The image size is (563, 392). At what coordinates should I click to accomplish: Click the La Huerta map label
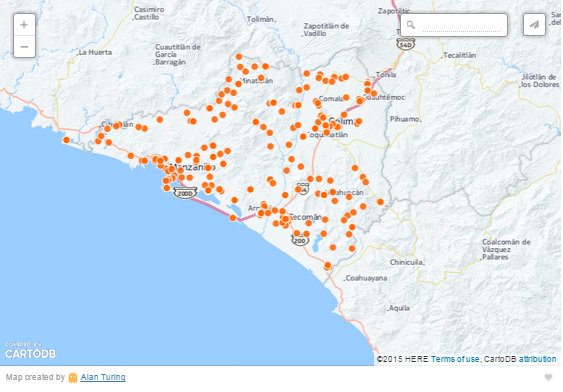click(x=95, y=52)
